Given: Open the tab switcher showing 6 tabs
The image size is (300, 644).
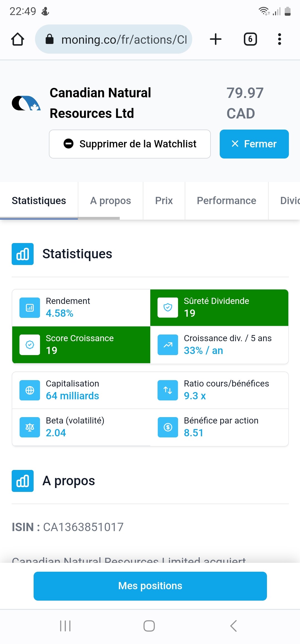Looking at the screenshot, I should [x=250, y=39].
